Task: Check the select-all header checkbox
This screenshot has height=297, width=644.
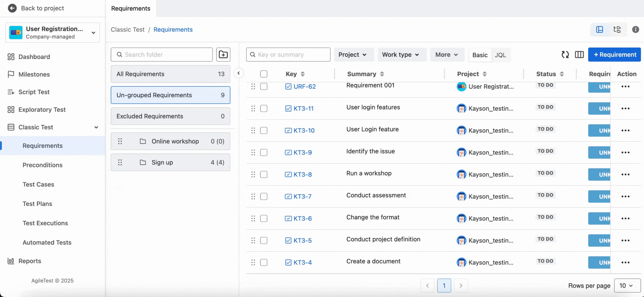Action: point(264,74)
